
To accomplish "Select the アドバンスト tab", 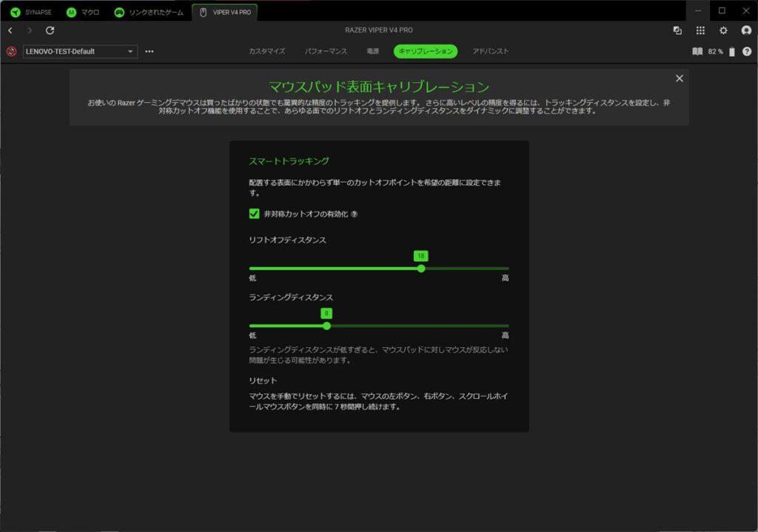I will click(x=490, y=52).
